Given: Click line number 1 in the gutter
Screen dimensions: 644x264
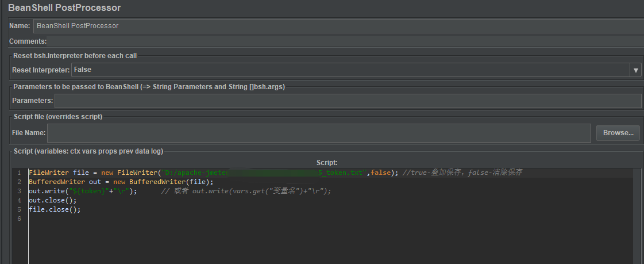Looking at the screenshot, I should click(19, 173).
